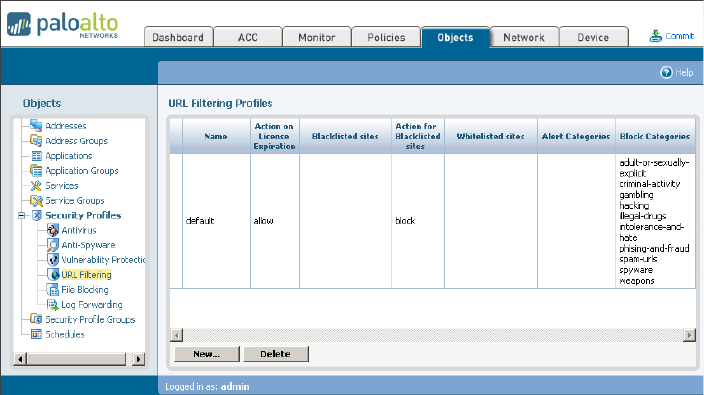The height and width of the screenshot is (395, 704).
Task: Open Application Groups tree item
Action: (x=82, y=171)
